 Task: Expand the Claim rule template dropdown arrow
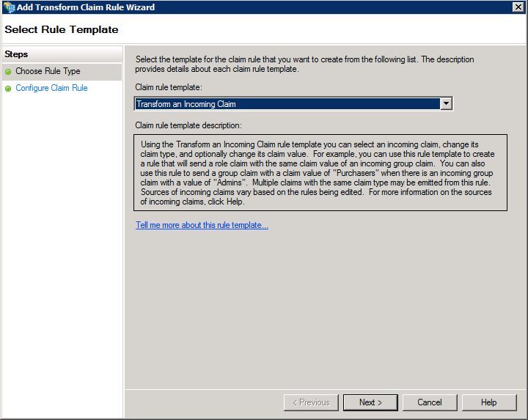(446, 104)
